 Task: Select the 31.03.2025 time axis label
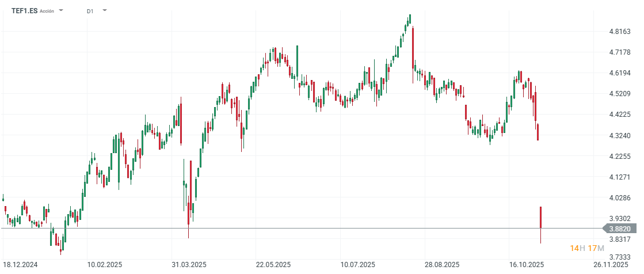tap(190, 265)
